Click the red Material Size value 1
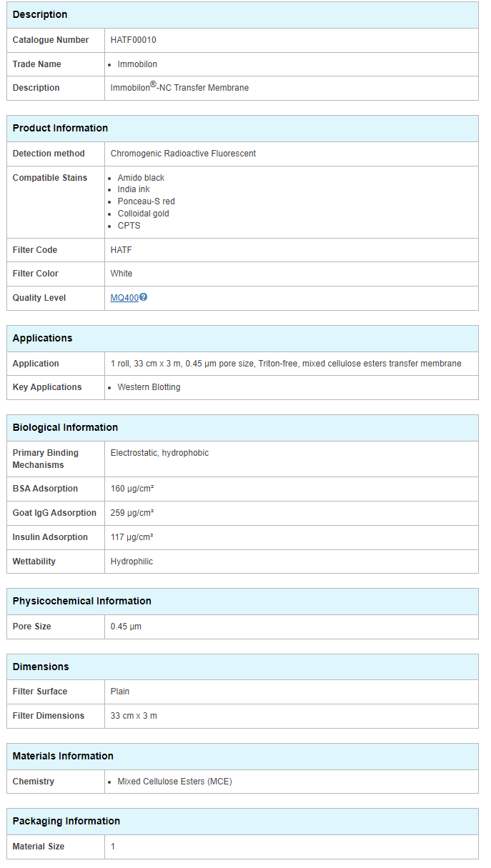Image resolution: width=491 pixels, height=868 pixels. click(113, 847)
